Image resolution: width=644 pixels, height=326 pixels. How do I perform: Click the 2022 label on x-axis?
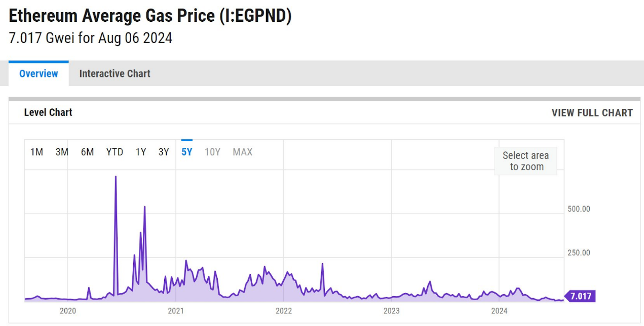pos(283,311)
